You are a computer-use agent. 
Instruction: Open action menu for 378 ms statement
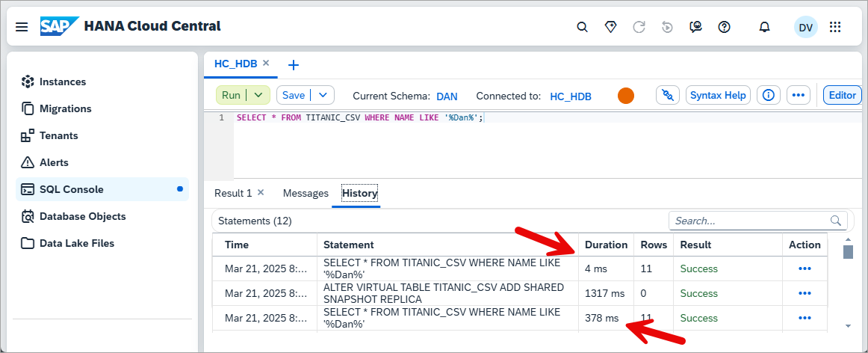tap(805, 318)
